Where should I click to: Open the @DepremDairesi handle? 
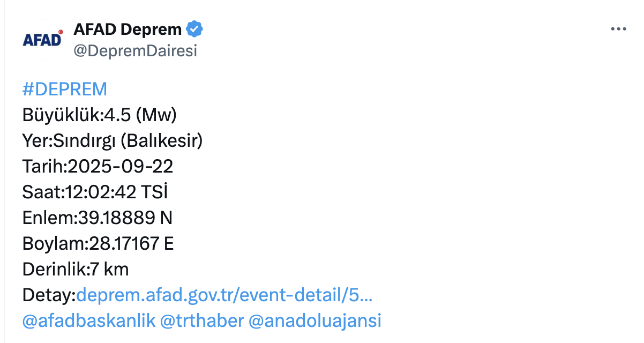pos(135,51)
